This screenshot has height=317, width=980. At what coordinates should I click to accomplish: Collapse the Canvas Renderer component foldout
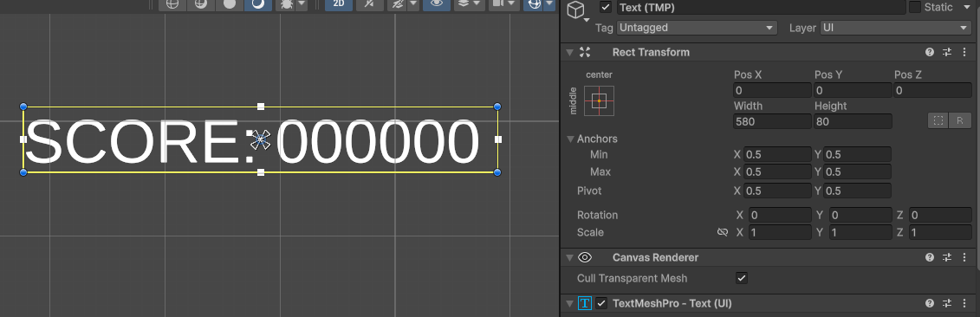569,257
